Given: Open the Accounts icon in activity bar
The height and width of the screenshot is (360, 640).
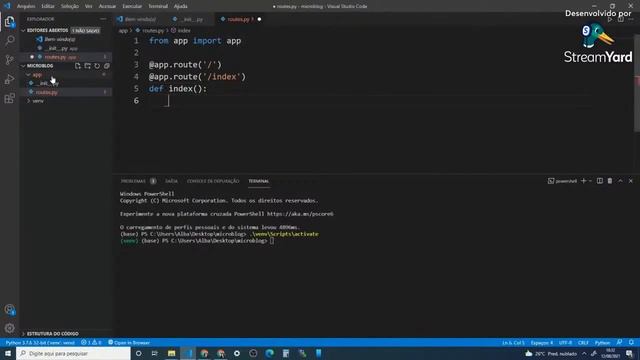Looking at the screenshot, I should pos(9,309).
